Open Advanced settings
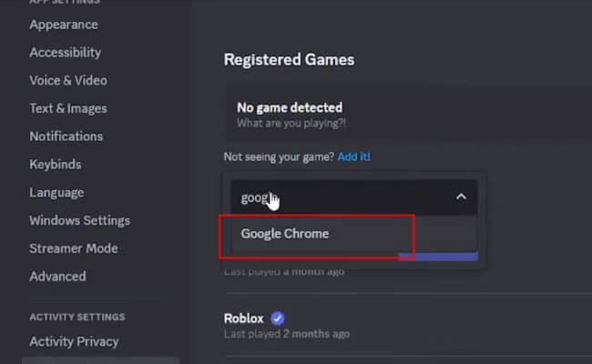The image size is (592, 364). point(57,277)
